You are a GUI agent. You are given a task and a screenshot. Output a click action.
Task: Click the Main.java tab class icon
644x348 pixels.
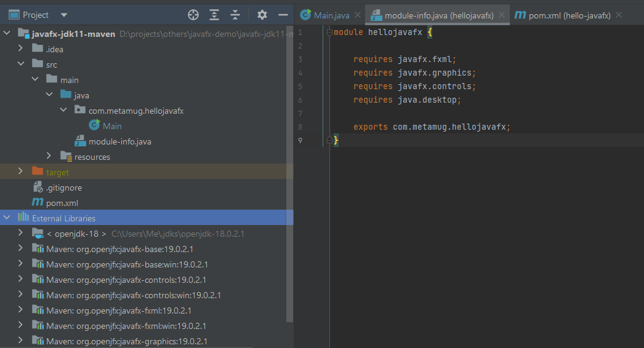(305, 15)
